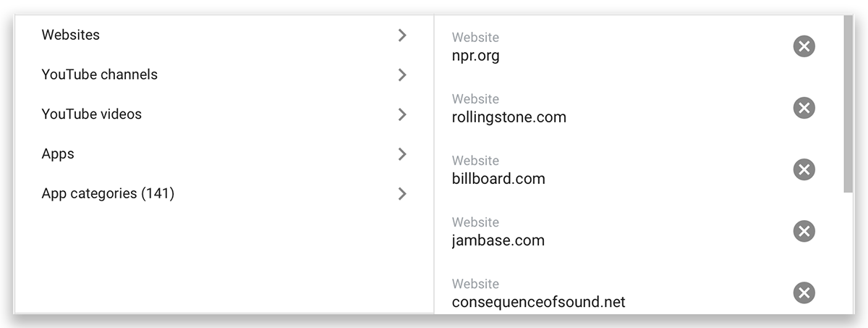Expand YouTube videos chevron arrow

403,114
